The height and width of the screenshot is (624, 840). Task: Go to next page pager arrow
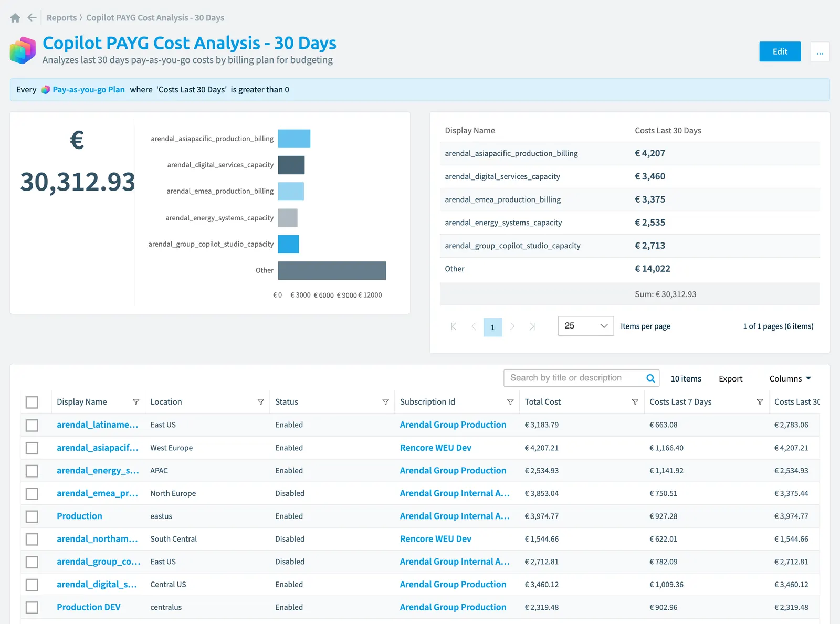point(512,326)
